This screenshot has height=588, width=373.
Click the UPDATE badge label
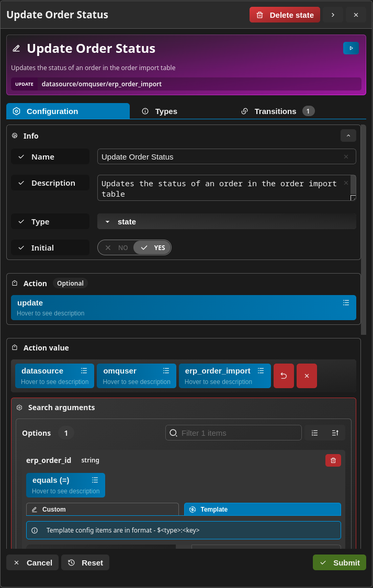pyautogui.click(x=25, y=84)
